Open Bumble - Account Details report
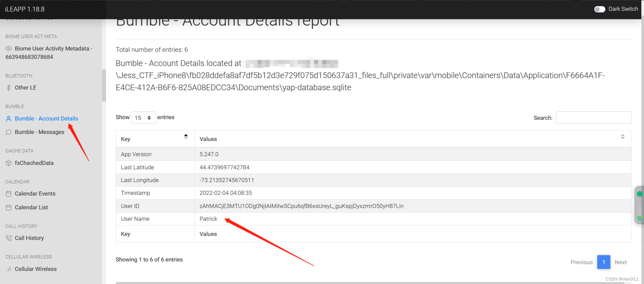The height and width of the screenshot is (284, 644). click(46, 119)
